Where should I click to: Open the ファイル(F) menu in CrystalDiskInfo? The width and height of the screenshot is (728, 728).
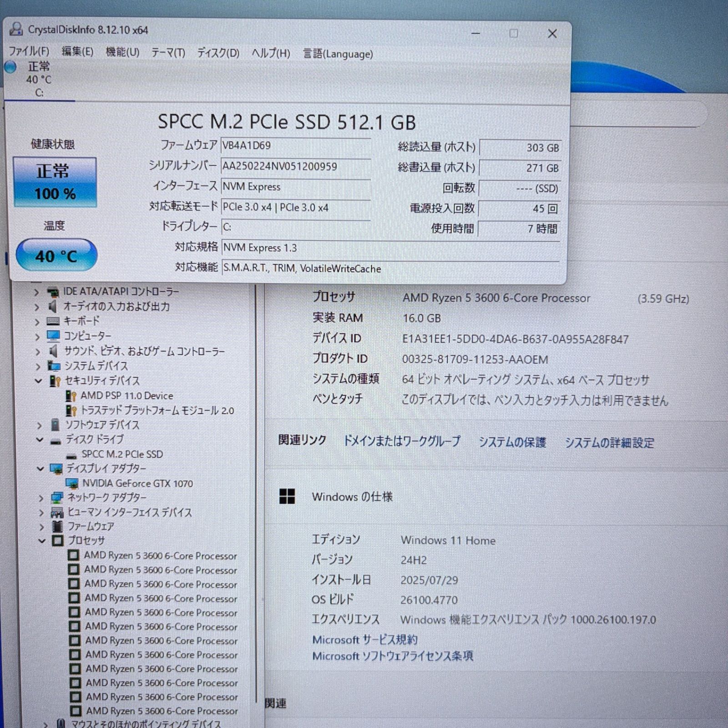click(29, 51)
